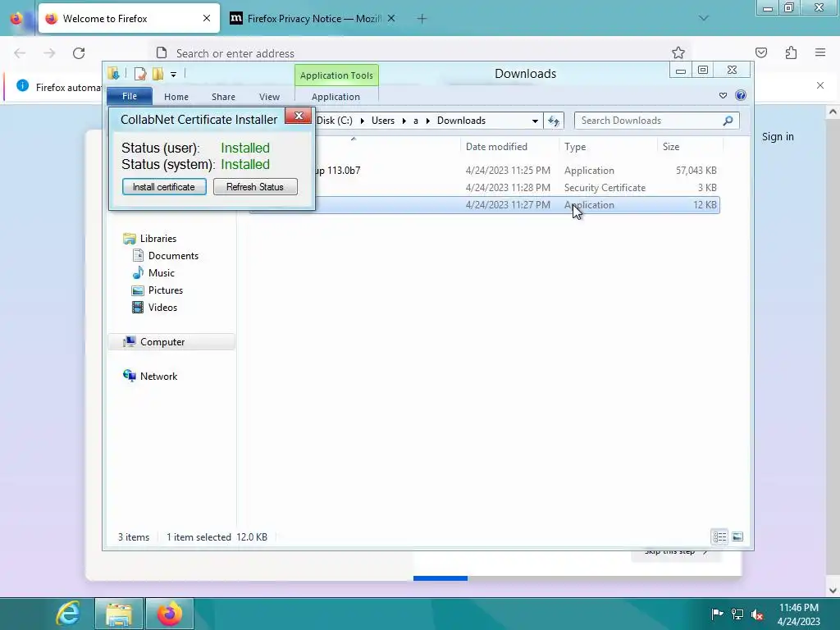The width and height of the screenshot is (840, 630).
Task: Open the address bar history dropdown
Action: (535, 121)
